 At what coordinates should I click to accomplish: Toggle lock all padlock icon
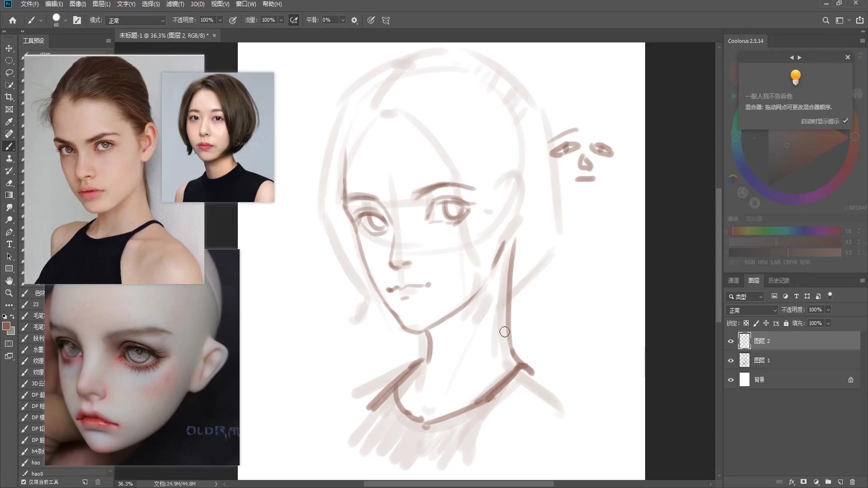786,323
